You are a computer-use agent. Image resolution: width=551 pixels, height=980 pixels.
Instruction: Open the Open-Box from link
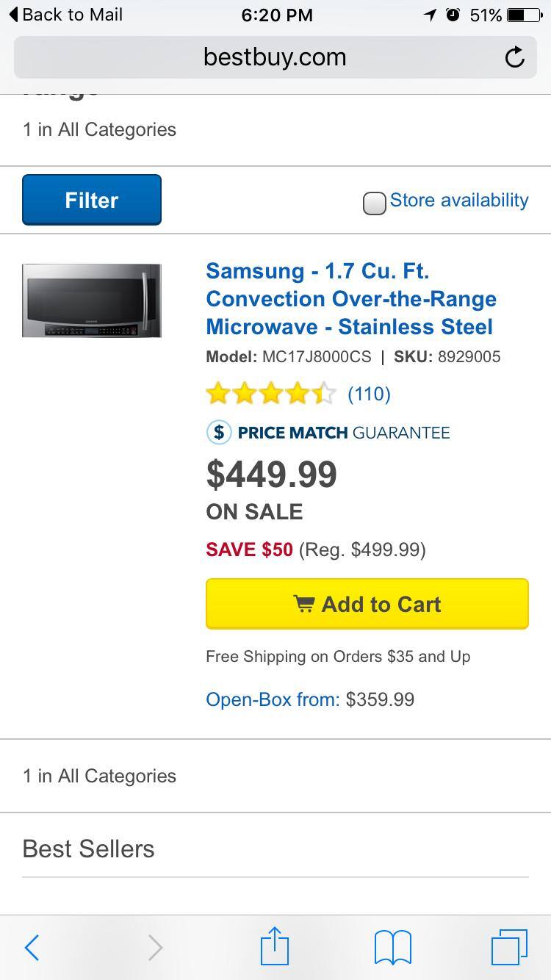273,699
